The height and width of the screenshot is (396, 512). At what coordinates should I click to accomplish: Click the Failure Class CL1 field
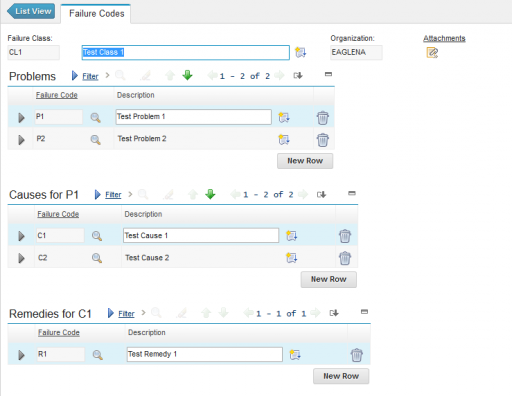tap(33, 52)
